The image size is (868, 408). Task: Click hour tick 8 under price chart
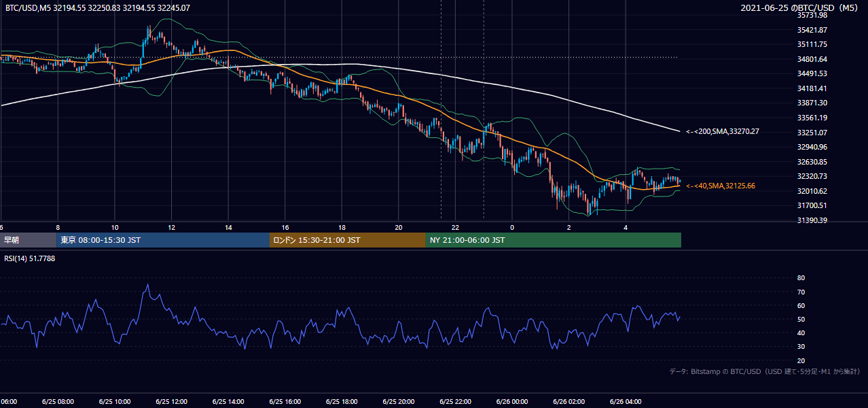(x=58, y=227)
